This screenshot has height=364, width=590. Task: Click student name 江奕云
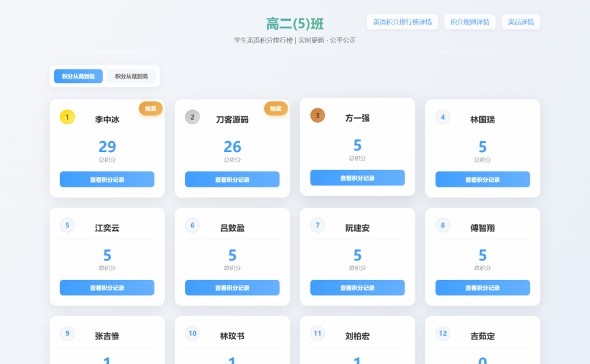pyautogui.click(x=107, y=228)
